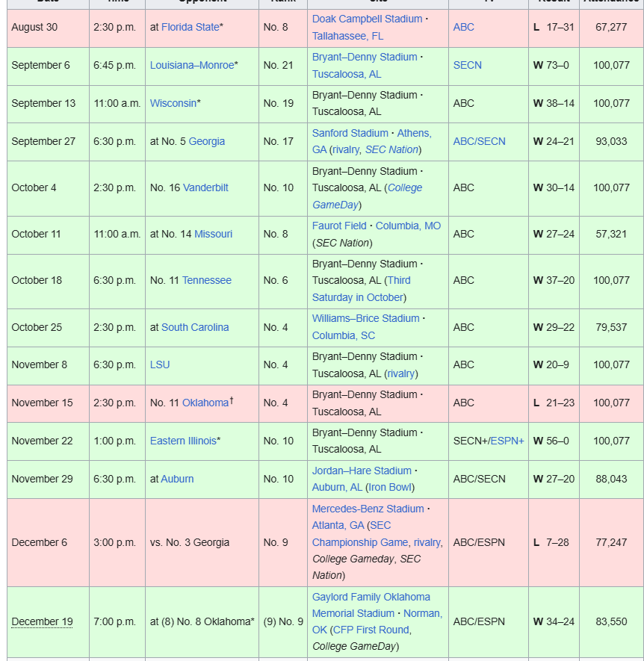
Task: Click the rivalry link in the December 6 row
Action: (x=427, y=542)
